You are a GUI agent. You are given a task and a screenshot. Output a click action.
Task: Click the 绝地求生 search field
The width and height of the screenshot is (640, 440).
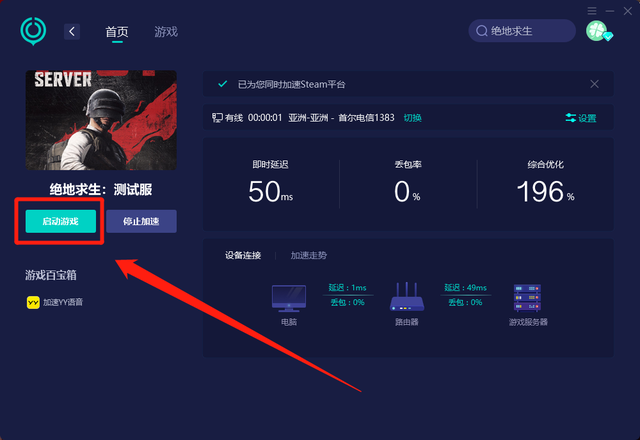(522, 31)
